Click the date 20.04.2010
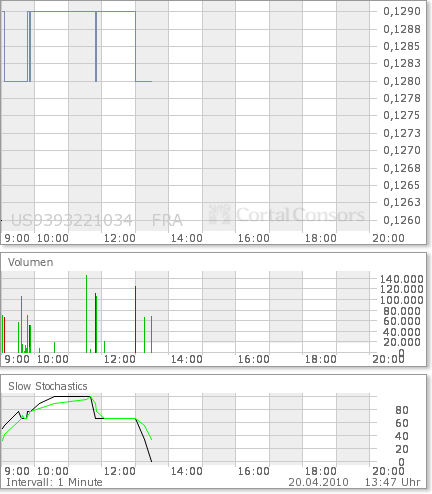Screen dimensions: 432x494 [318, 482]
